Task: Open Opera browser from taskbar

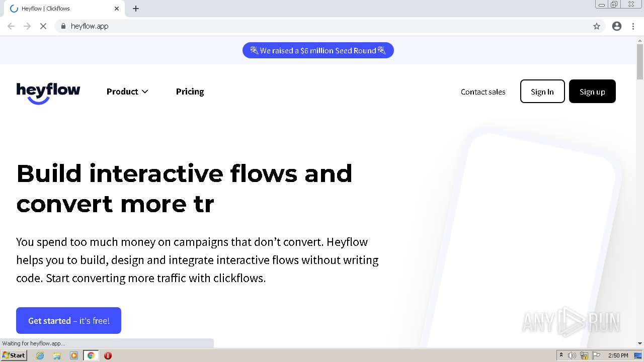Action: click(x=108, y=355)
